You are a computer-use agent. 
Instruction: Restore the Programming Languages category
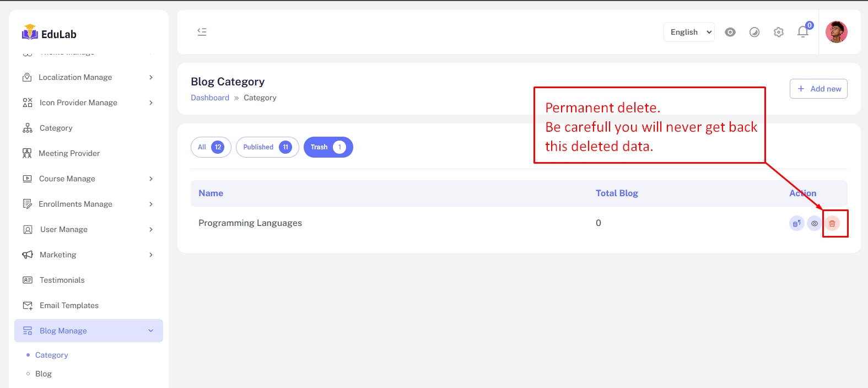tap(796, 223)
